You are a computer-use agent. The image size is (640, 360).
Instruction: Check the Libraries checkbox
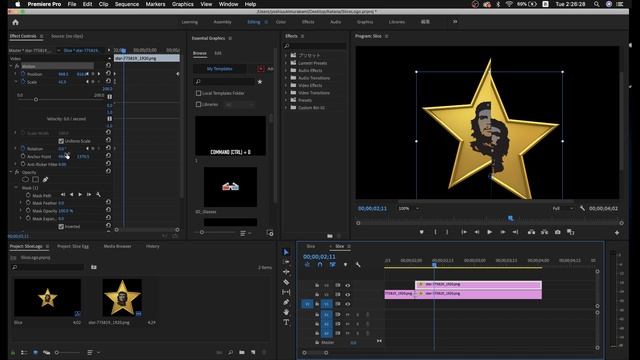[x=198, y=104]
